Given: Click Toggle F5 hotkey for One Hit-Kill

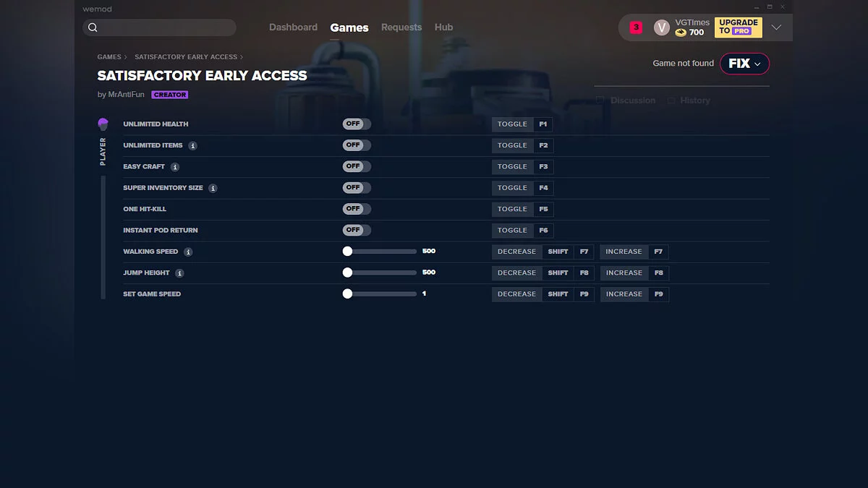Looking at the screenshot, I should click(522, 209).
